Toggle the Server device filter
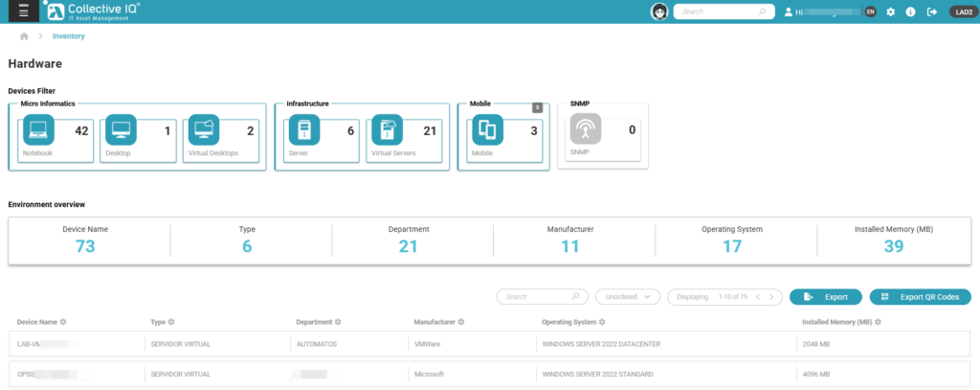The image size is (980, 390). tap(320, 135)
